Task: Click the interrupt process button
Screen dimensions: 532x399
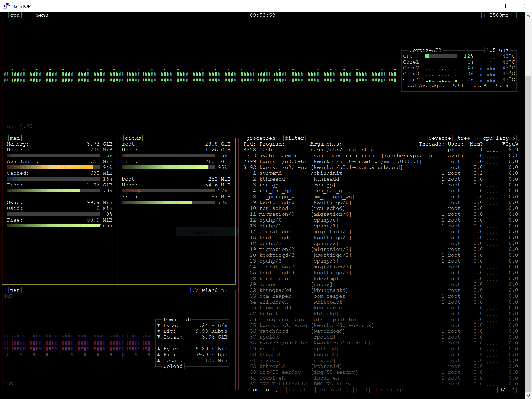Action: pyautogui.click(x=392, y=390)
